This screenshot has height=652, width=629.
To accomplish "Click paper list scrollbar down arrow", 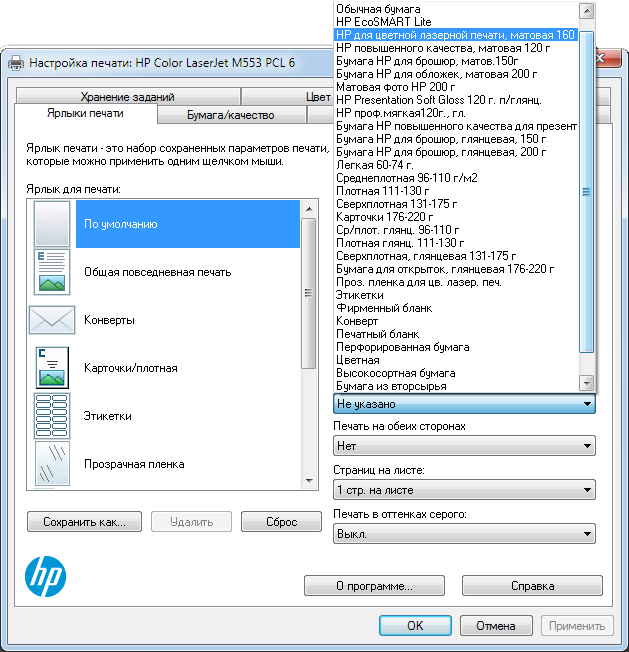I will (586, 383).
